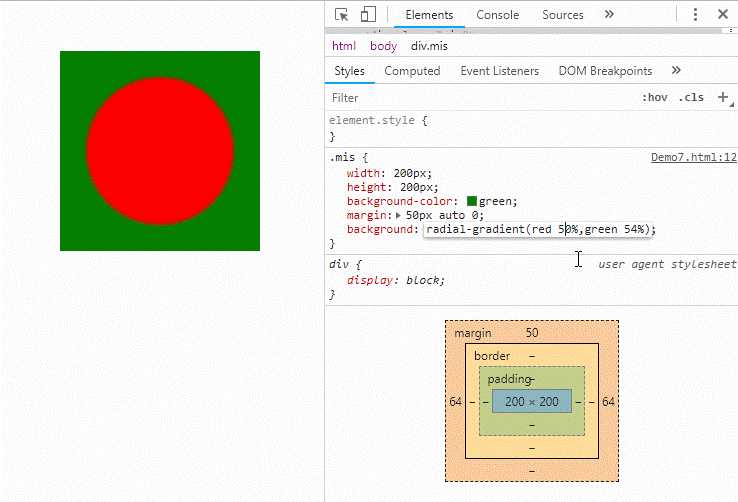Click the element.style rule header
The height and width of the screenshot is (502, 738).
(378, 120)
